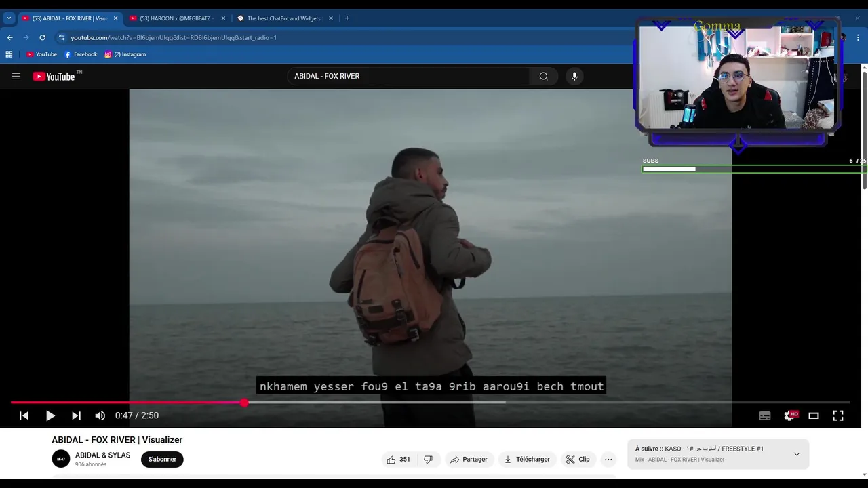Click the address bar URL
Image resolution: width=868 pixels, height=488 pixels.
click(x=174, y=37)
